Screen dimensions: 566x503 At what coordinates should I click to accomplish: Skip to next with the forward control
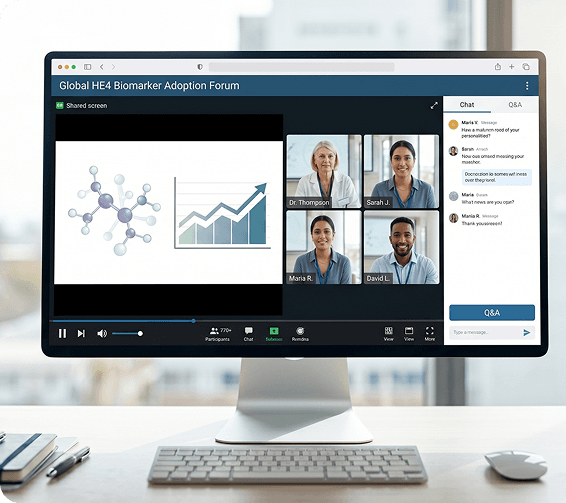[81, 333]
